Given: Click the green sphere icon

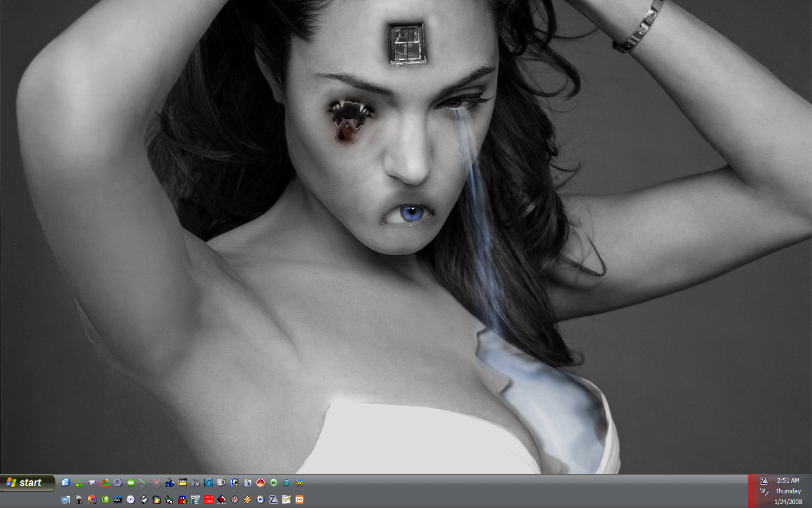Looking at the screenshot, I should click(x=104, y=500).
